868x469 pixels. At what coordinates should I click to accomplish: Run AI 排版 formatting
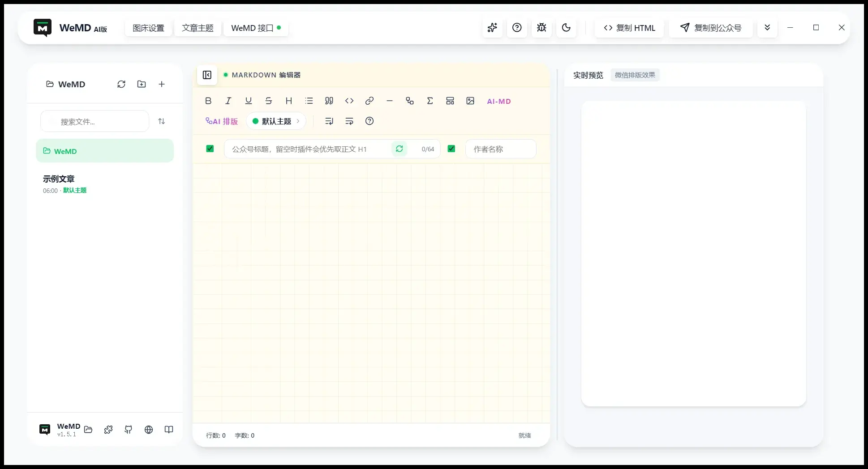click(222, 121)
